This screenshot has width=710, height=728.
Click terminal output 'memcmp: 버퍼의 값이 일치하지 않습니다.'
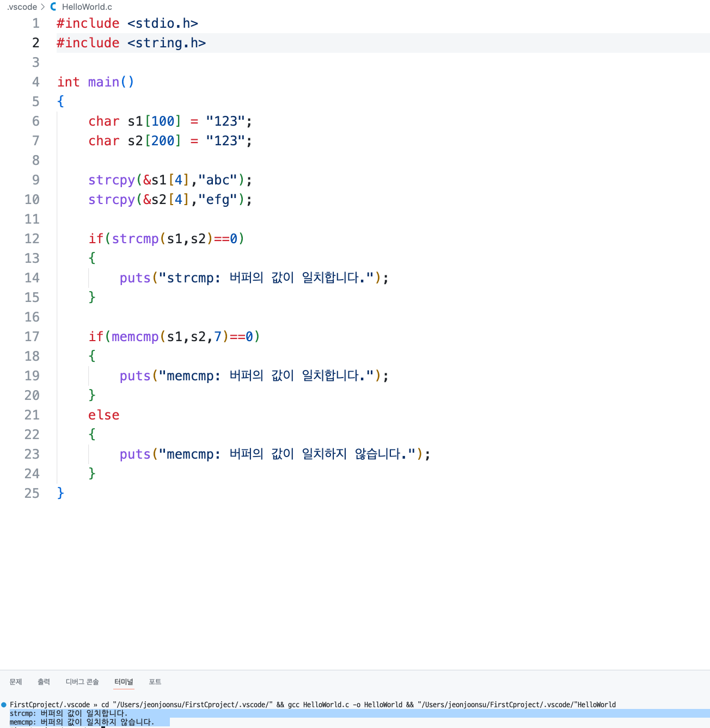click(x=82, y=722)
